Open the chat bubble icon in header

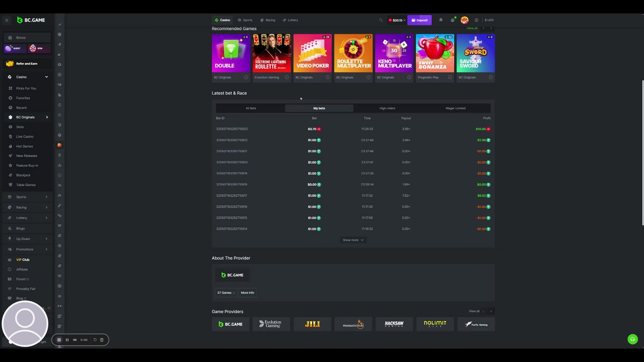[452, 20]
